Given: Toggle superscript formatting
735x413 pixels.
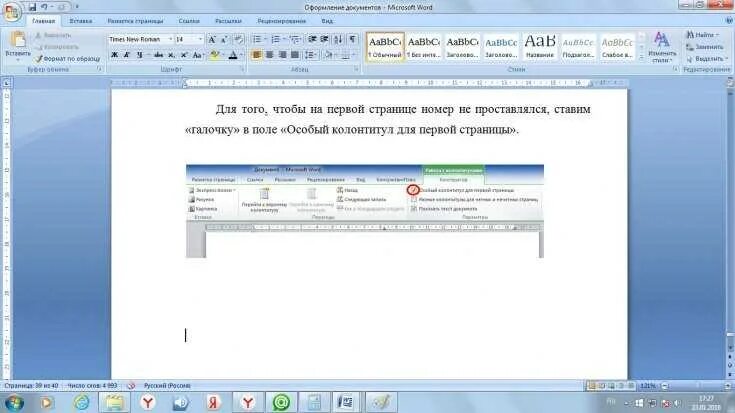Looking at the screenshot, I should point(184,55).
